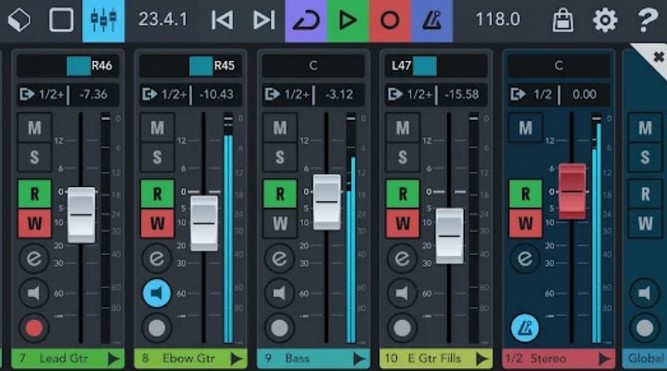Solo the Bass channel

click(x=279, y=157)
